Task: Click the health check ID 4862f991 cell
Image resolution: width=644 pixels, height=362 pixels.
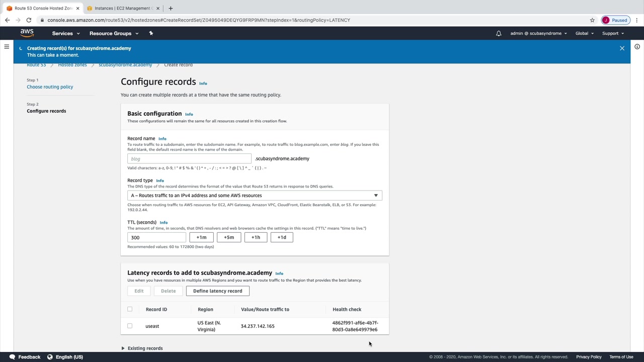Action: [355, 326]
